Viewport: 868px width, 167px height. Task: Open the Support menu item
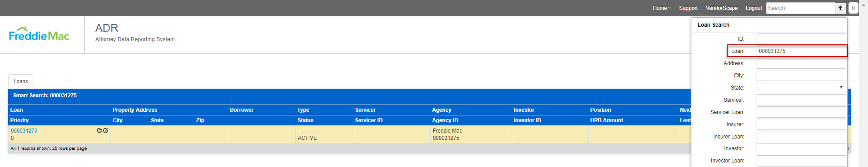pyautogui.click(x=688, y=8)
